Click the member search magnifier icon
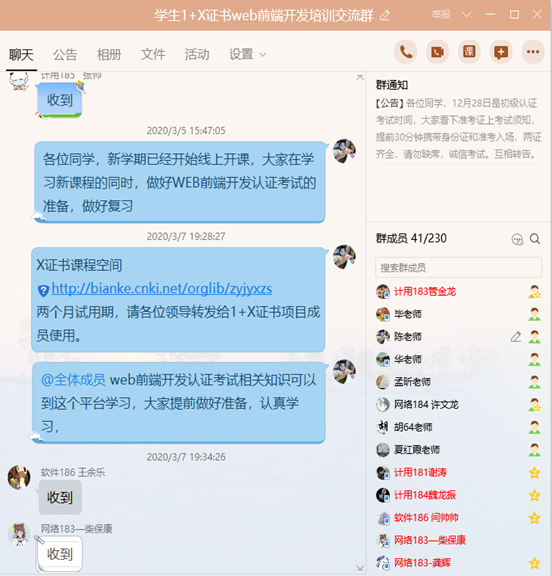The width and height of the screenshot is (552, 576). pyautogui.click(x=535, y=239)
